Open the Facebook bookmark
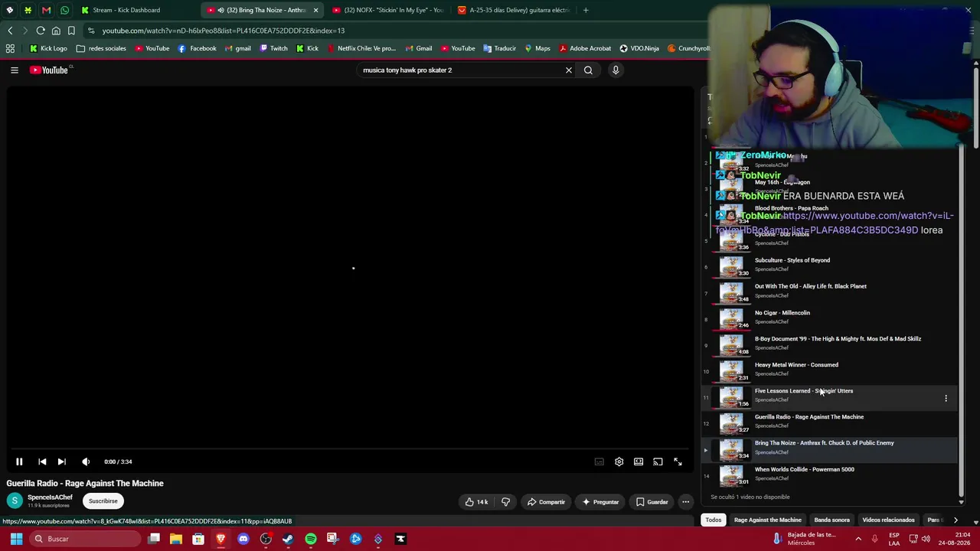 tap(198, 48)
